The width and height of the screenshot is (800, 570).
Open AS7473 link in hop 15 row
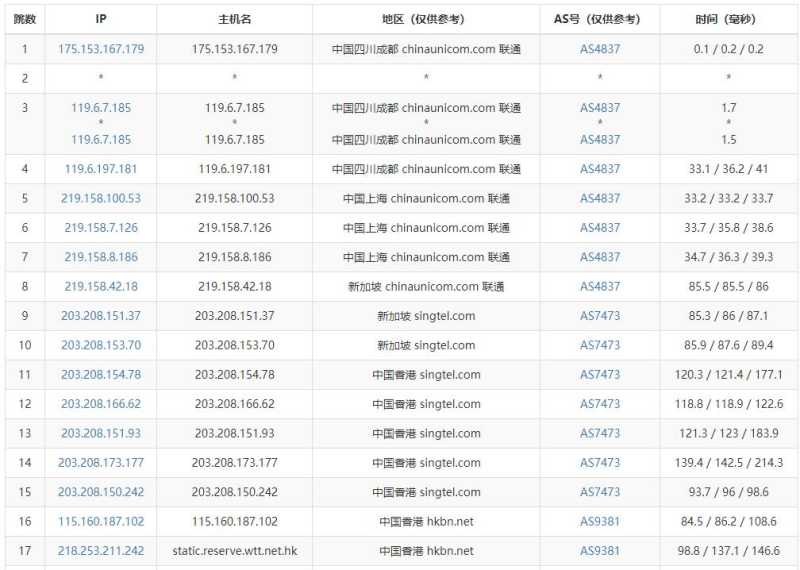pyautogui.click(x=600, y=492)
